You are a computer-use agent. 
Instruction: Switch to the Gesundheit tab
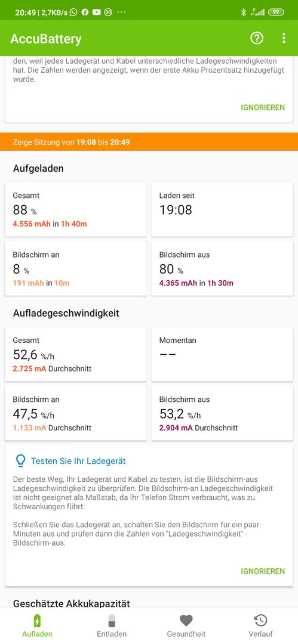[x=186, y=626]
